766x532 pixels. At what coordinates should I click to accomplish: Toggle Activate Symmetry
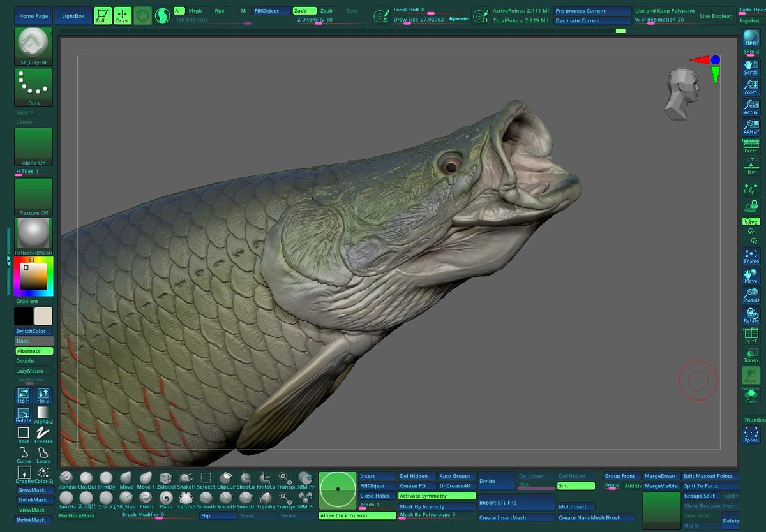[437, 496]
